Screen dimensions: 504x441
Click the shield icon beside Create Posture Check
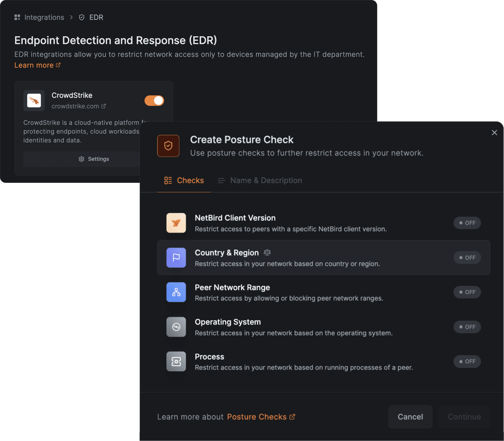point(168,146)
